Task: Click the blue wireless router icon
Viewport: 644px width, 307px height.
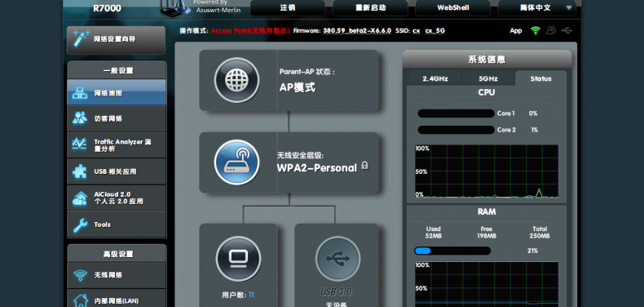Action: click(x=236, y=162)
